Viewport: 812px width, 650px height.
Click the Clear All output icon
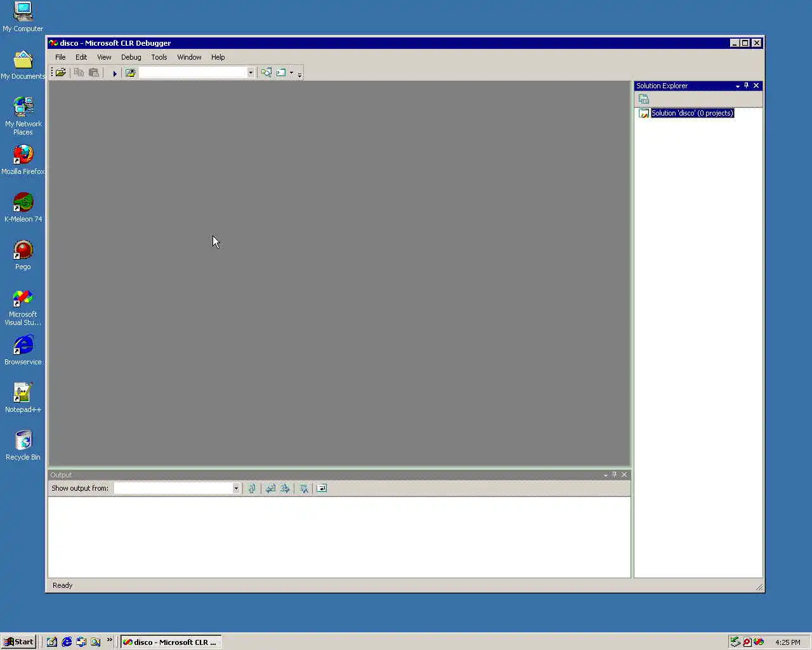coord(304,488)
